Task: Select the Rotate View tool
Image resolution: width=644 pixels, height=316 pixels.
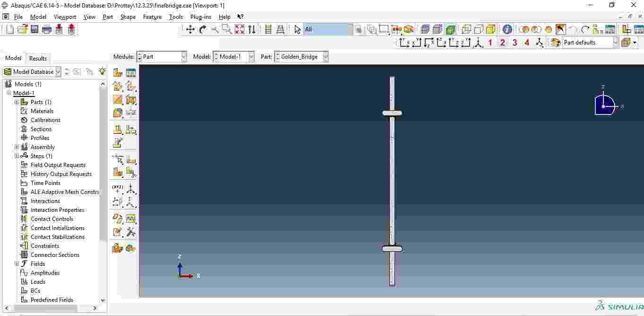Action: pos(203,29)
